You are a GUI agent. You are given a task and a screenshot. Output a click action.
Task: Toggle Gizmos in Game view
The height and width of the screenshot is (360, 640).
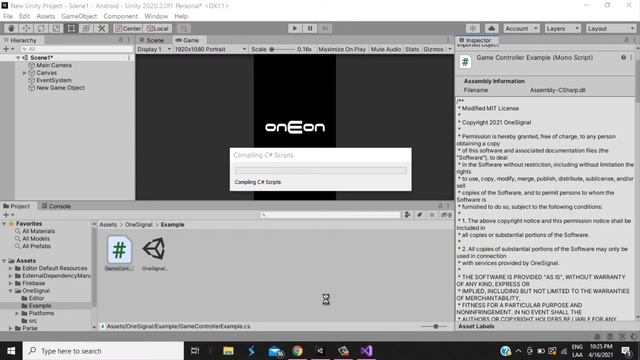[x=433, y=49]
